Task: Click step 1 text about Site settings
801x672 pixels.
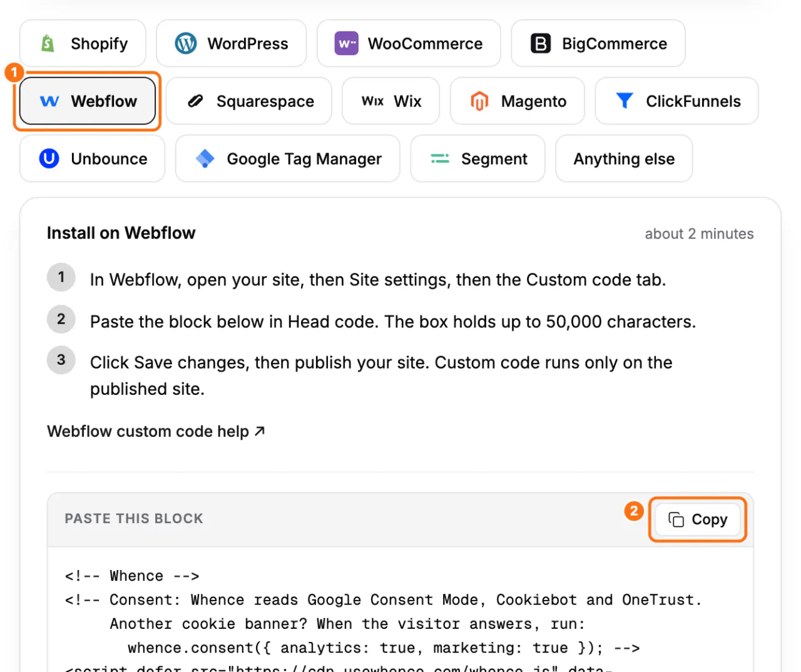Action: [x=378, y=280]
